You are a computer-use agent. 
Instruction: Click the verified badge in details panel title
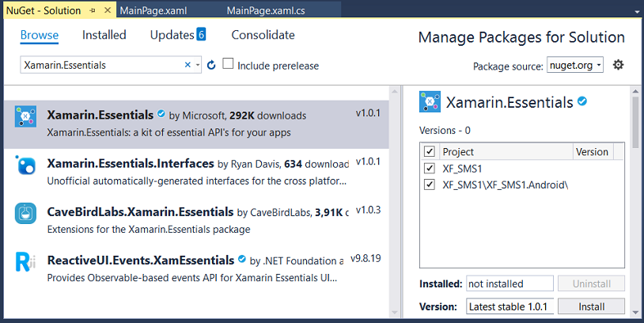(582, 101)
